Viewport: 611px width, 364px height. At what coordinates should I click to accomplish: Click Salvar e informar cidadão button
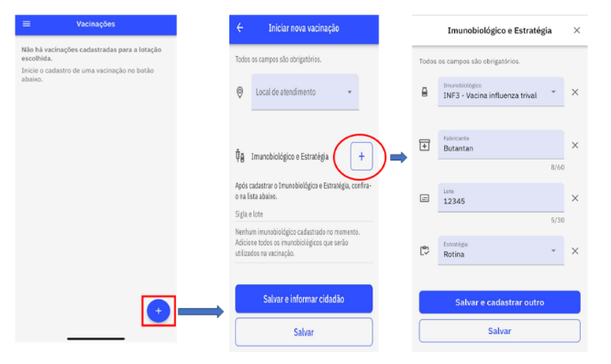point(304,299)
